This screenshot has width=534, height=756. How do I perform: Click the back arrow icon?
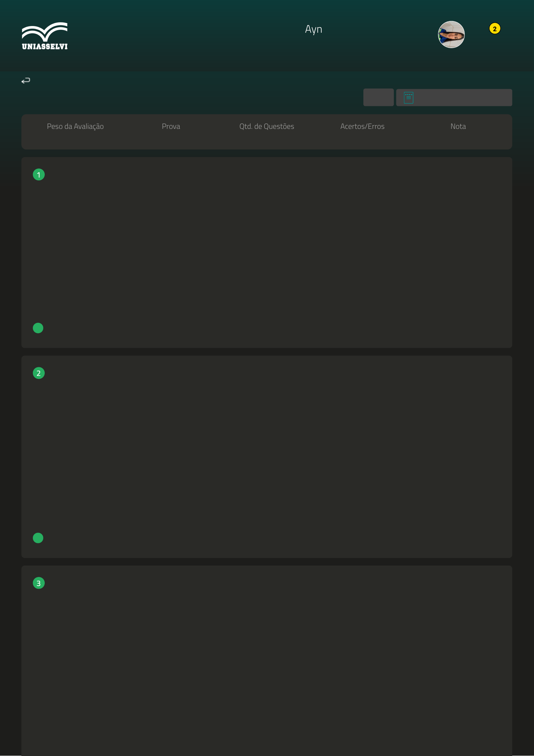26,81
